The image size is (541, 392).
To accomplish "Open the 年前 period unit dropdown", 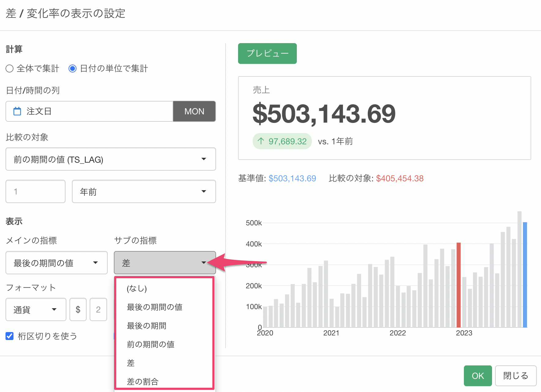I will [144, 191].
